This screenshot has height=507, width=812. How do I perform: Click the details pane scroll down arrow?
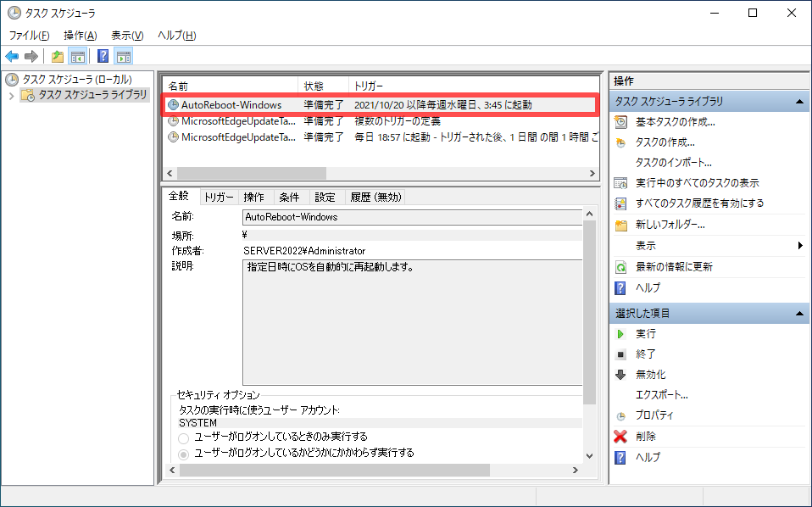589,456
